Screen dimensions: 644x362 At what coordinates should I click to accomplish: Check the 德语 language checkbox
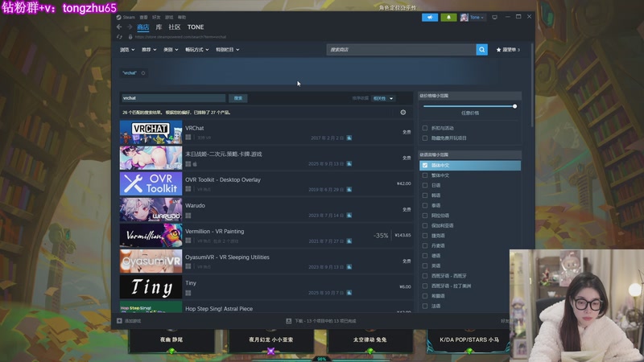pos(425,256)
